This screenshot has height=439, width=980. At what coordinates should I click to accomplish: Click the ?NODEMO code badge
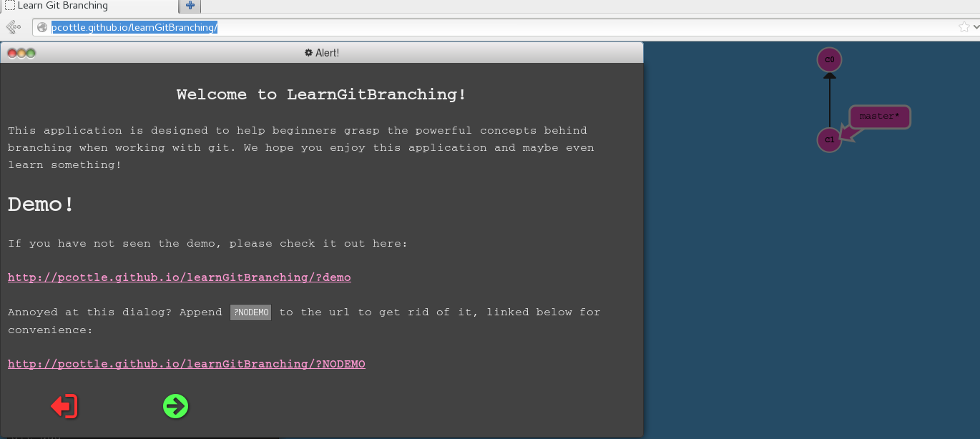(250, 312)
